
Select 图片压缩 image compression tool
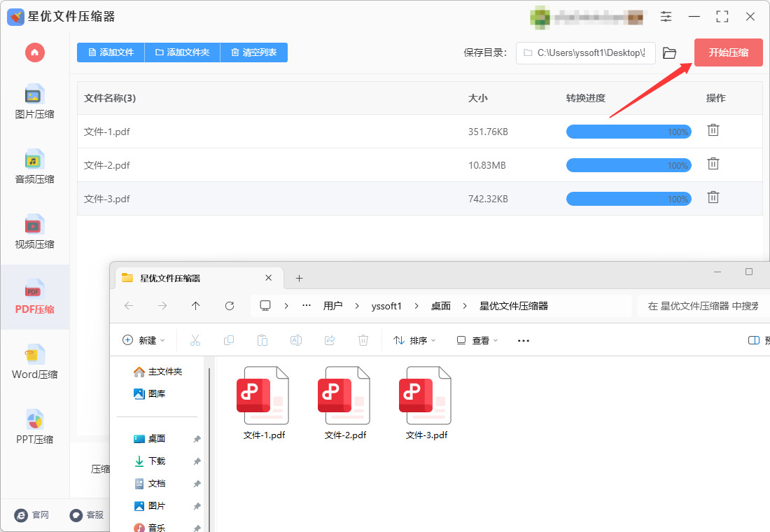click(34, 102)
